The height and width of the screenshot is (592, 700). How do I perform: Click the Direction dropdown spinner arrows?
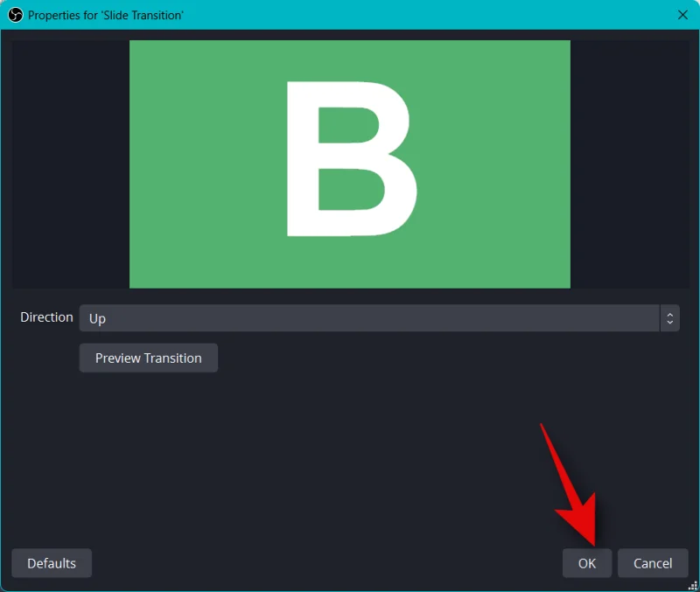[x=669, y=318]
